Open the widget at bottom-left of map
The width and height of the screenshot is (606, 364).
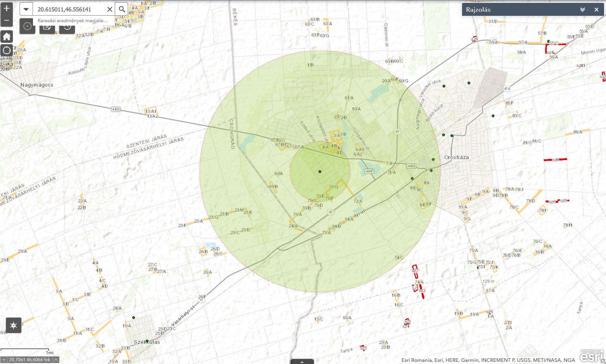pyautogui.click(x=14, y=325)
